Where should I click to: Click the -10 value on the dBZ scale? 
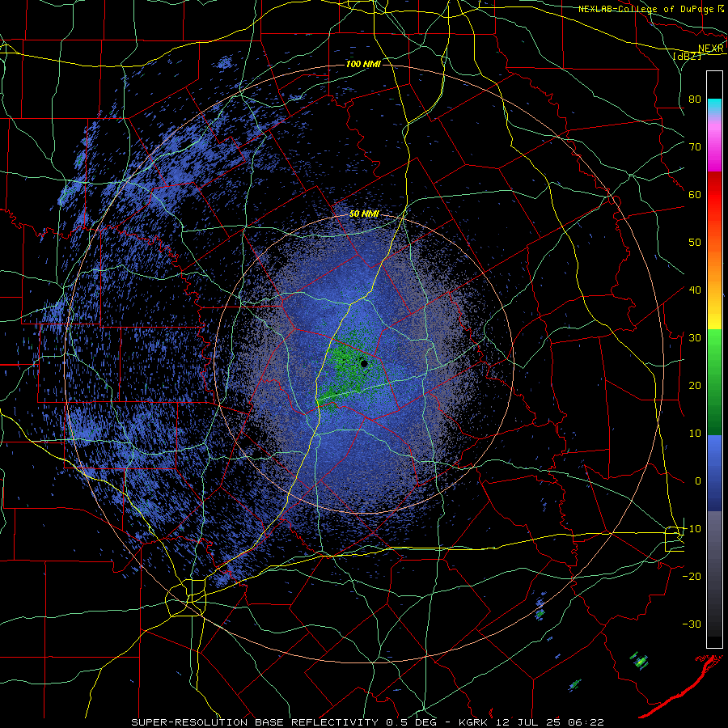(692, 528)
